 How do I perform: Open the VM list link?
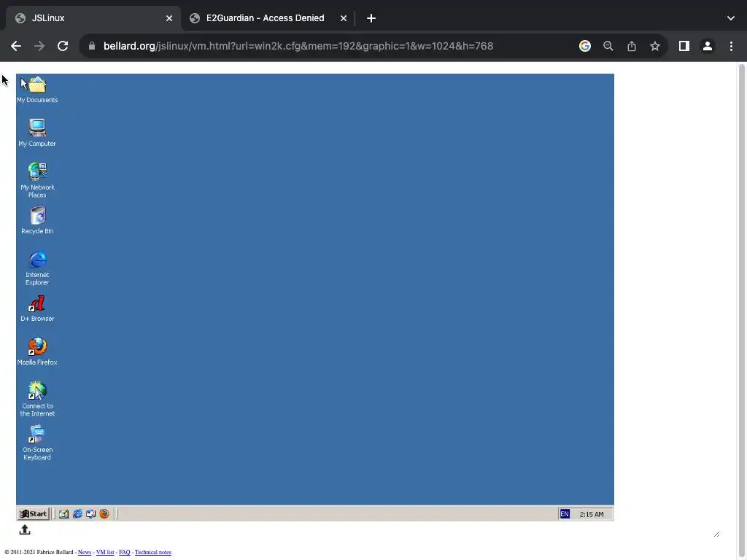pos(105,552)
